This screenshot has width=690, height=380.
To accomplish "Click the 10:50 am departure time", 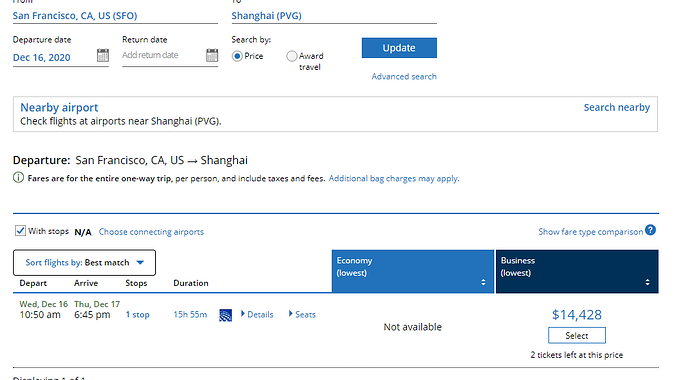I will [x=40, y=315].
